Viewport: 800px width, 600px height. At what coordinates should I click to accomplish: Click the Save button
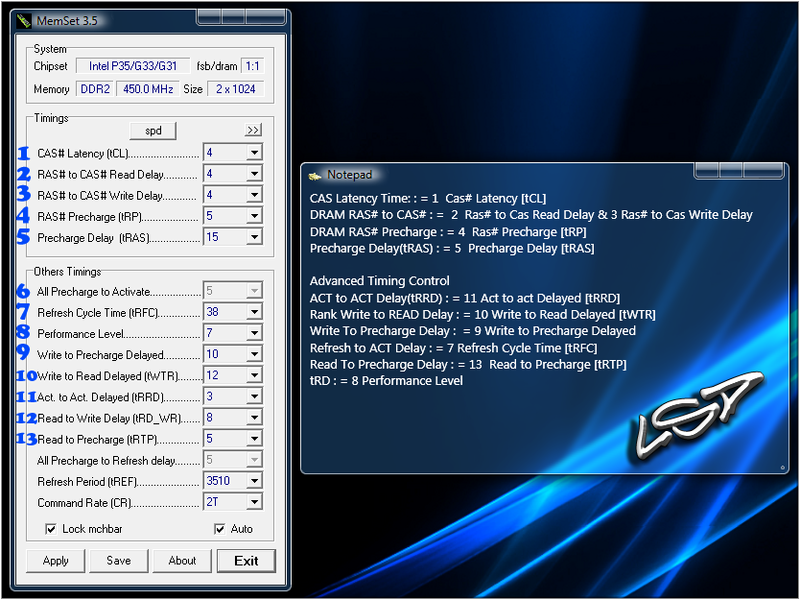119,561
